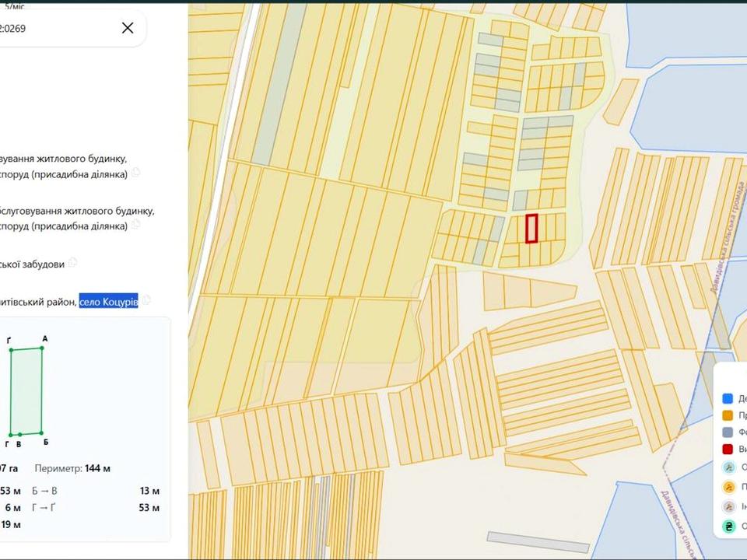Click the Давидівська сільська громада boundary label
747x560 pixels.
[728, 236]
